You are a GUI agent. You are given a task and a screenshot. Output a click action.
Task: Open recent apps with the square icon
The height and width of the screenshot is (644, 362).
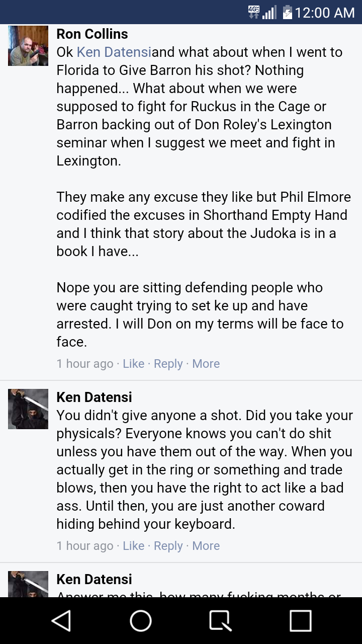300,621
